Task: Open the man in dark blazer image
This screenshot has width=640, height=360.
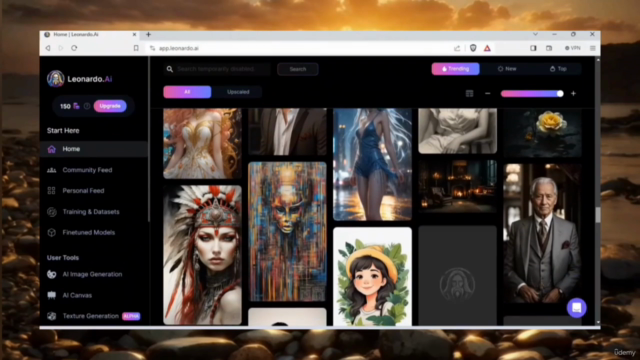Action: (x=287, y=132)
